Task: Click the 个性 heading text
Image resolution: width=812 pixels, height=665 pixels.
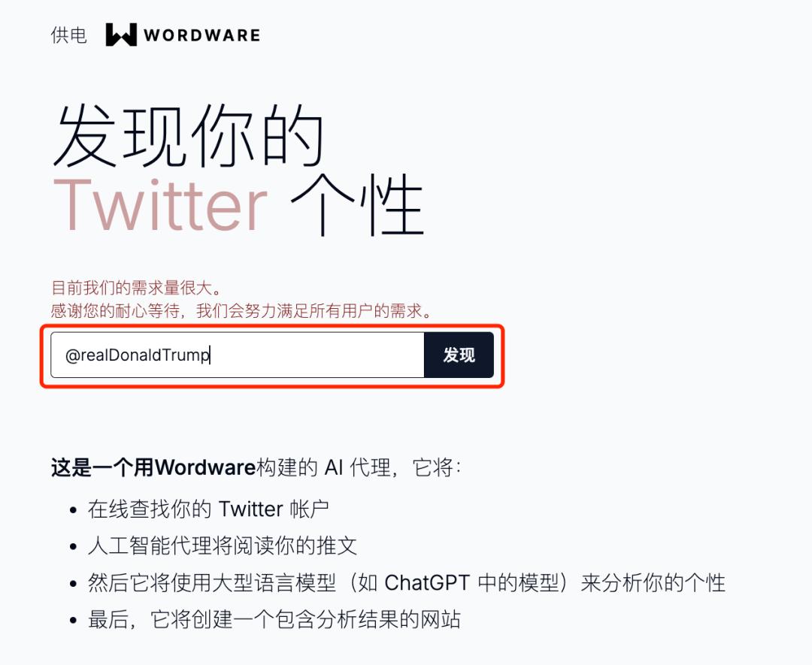Action: pos(357,205)
